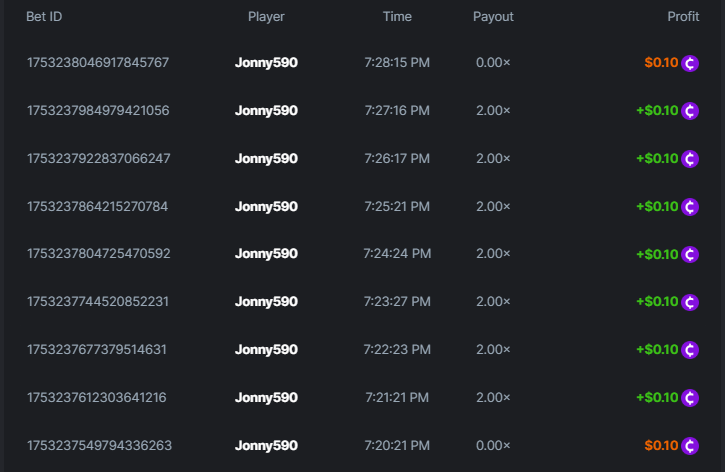Click the Profit column header
The image size is (725, 472).
point(683,17)
